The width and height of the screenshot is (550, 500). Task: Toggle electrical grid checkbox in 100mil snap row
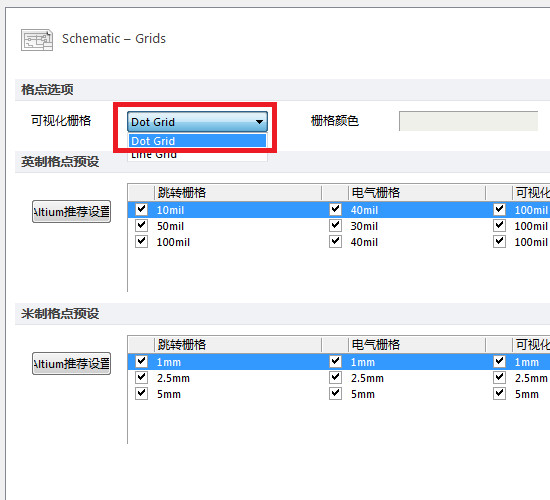335,241
